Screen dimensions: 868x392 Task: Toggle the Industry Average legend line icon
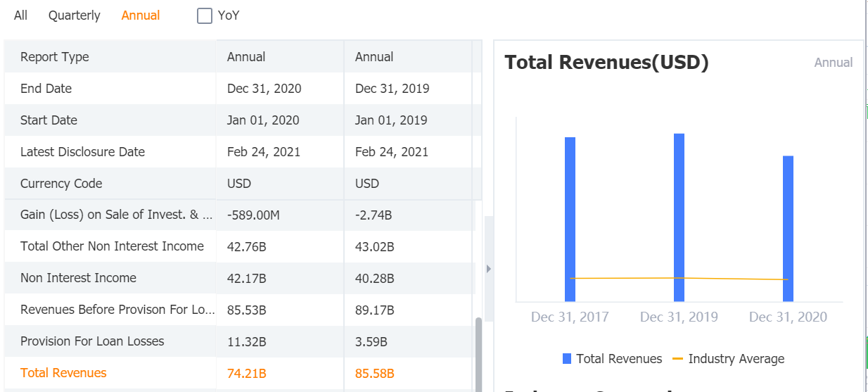point(677,359)
